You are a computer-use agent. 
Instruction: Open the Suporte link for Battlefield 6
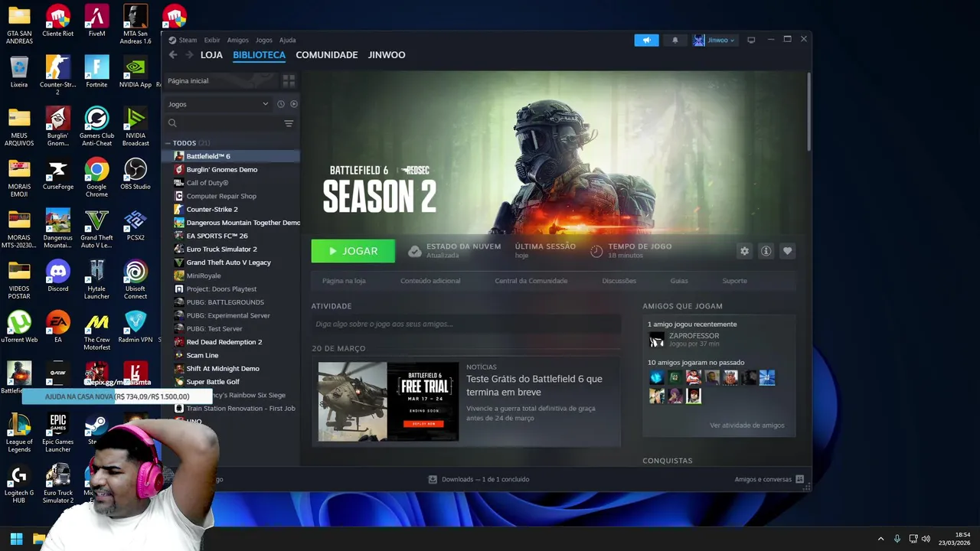(x=734, y=281)
